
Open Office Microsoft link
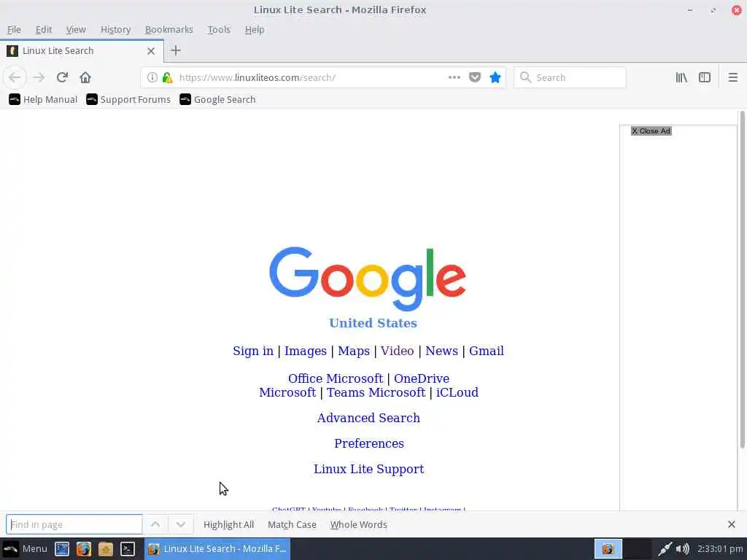(x=336, y=378)
